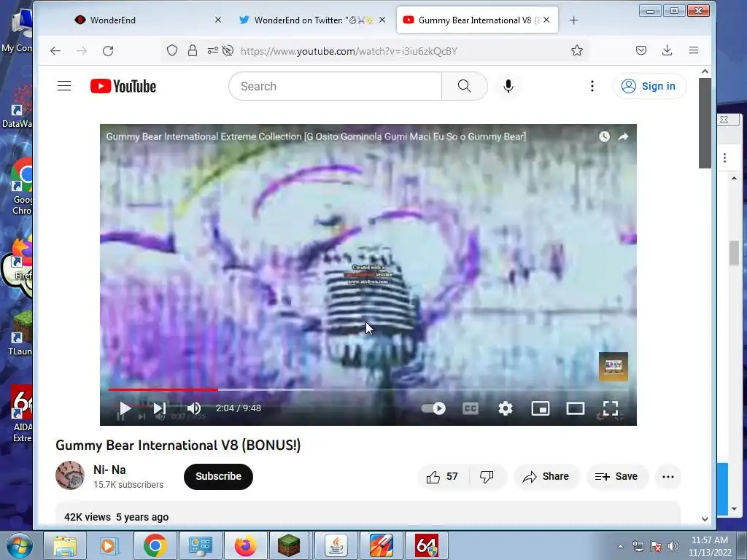View site security padlock info
This screenshot has width=747, height=560.
coord(193,50)
